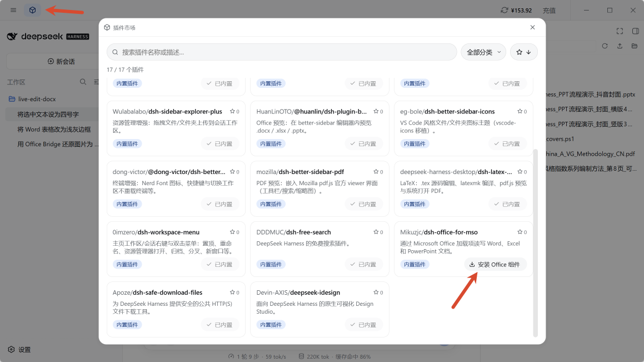The image size is (644, 362).
Task: Click 内置插件 tag on dsh-free-search card
Action: point(271,264)
